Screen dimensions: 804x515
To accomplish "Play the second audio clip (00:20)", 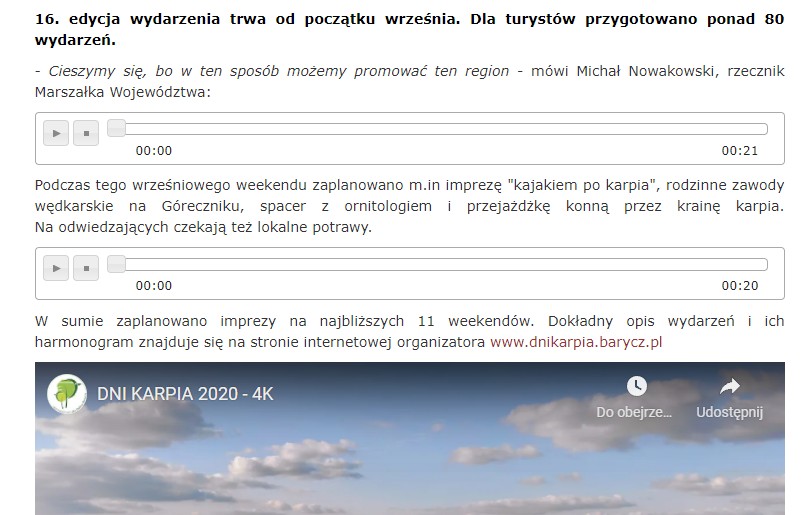I will coord(56,268).
